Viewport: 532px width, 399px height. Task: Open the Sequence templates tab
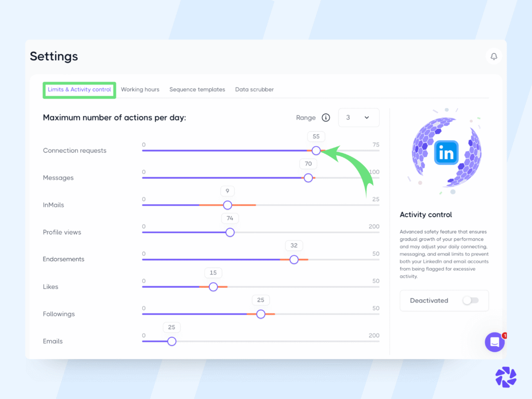[197, 89]
